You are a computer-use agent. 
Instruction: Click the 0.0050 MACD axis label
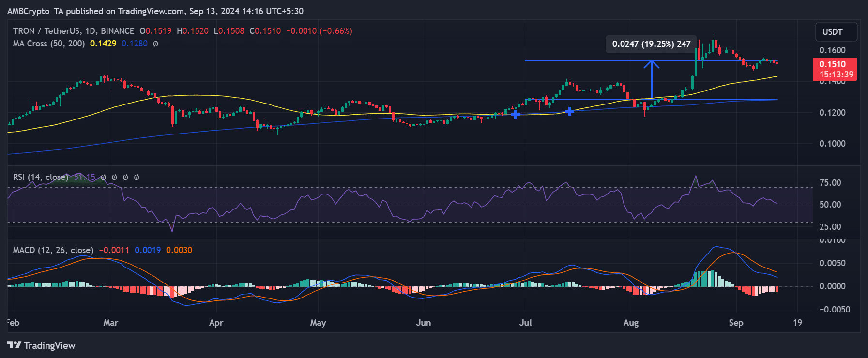pos(833,263)
